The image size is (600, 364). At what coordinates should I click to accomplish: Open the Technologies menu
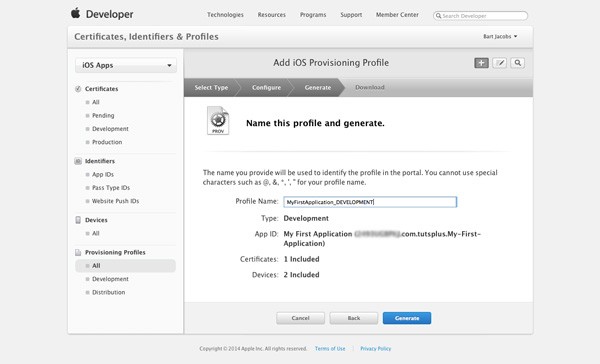click(225, 15)
